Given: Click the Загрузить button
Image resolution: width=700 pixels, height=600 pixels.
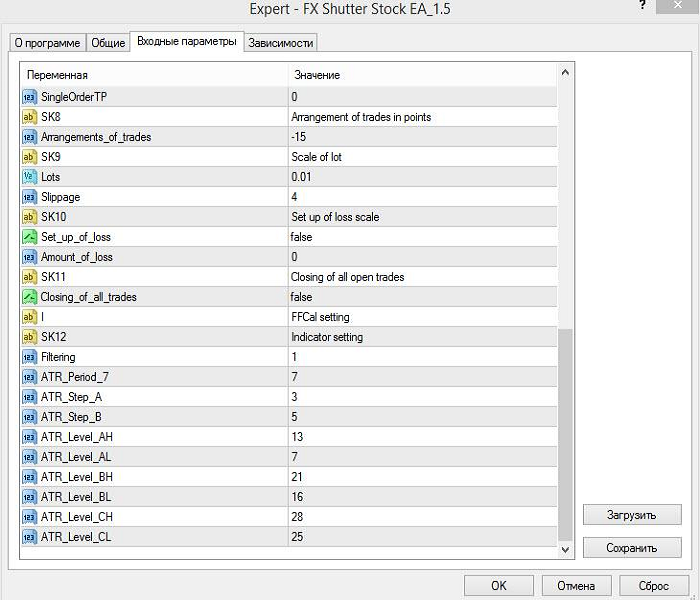Looking at the screenshot, I should point(632,515).
